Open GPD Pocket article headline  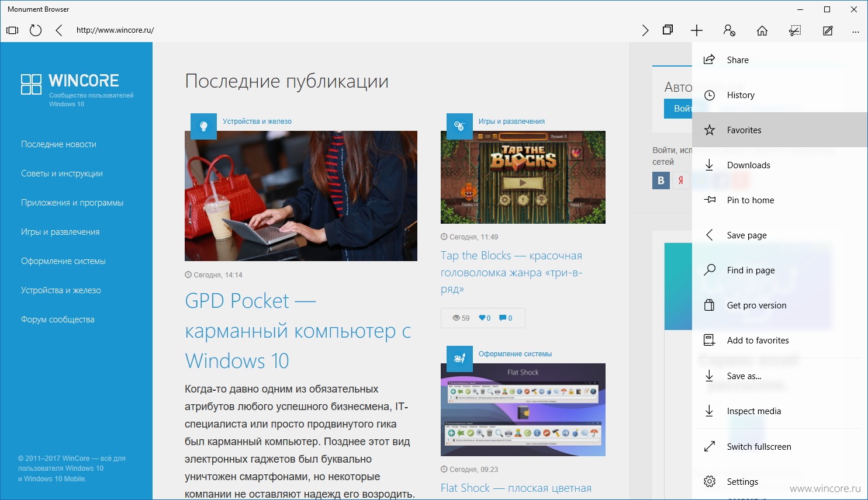tap(298, 331)
